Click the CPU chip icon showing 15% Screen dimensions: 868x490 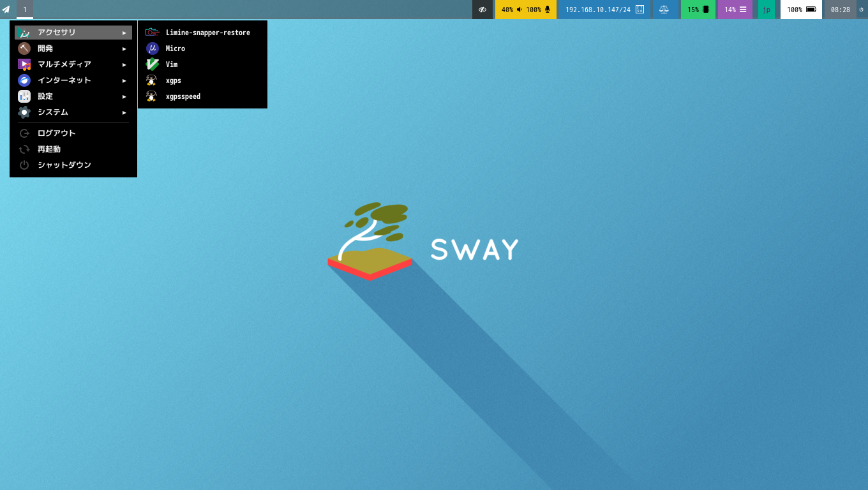click(706, 10)
